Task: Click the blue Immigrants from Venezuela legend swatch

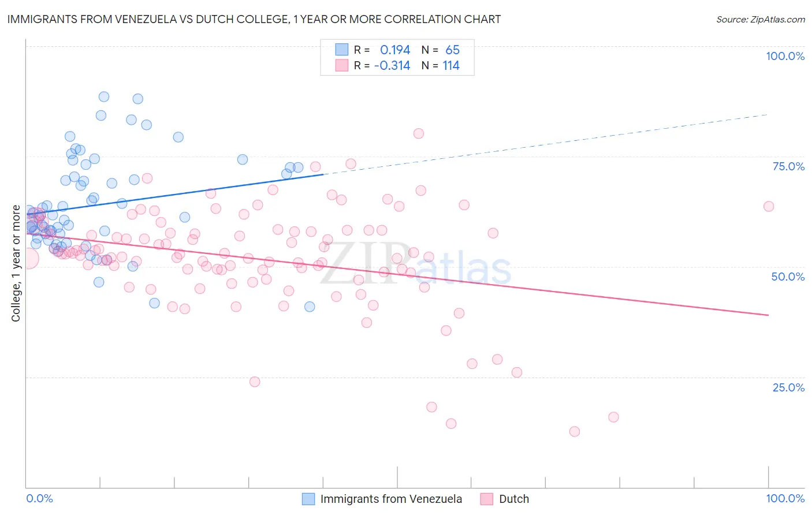Action: (x=308, y=499)
